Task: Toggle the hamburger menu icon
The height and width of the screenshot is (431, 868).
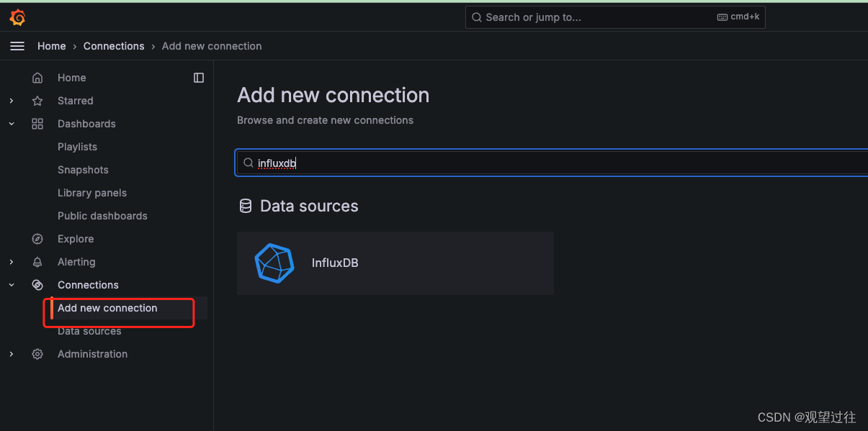Action: 17,46
